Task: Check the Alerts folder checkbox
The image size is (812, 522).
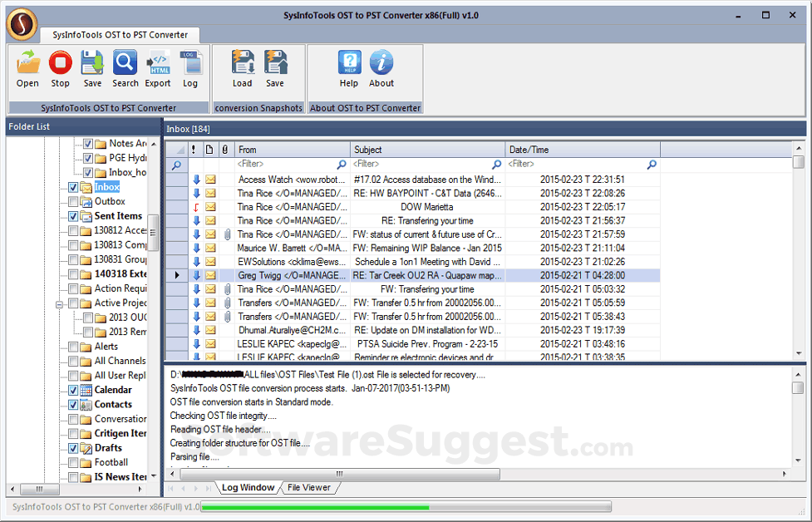Action: (73, 347)
